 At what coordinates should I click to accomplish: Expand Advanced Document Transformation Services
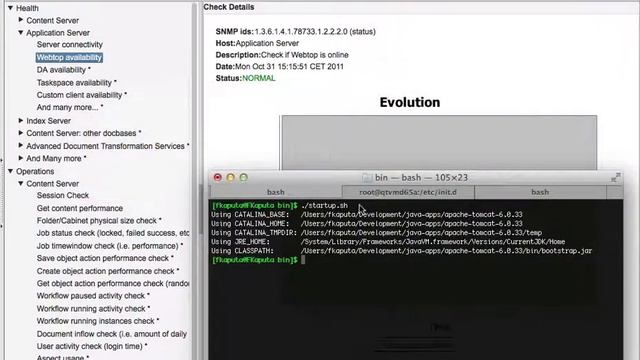[21, 145]
